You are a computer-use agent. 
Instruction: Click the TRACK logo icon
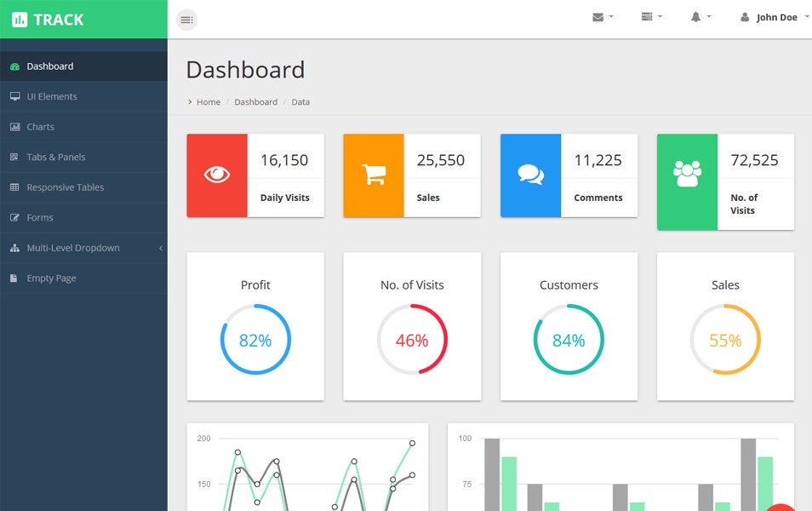click(20, 20)
